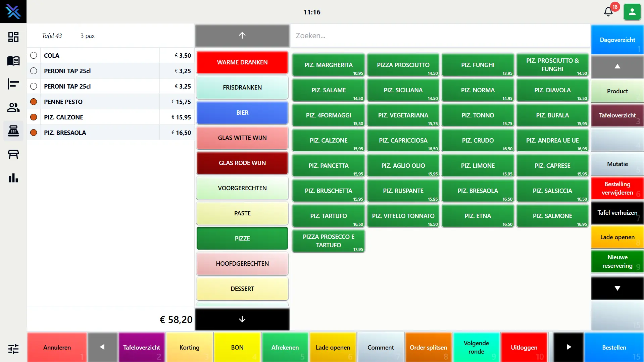This screenshot has width=644, height=362.
Task: Click the Comment button
Action: pyautogui.click(x=381, y=347)
